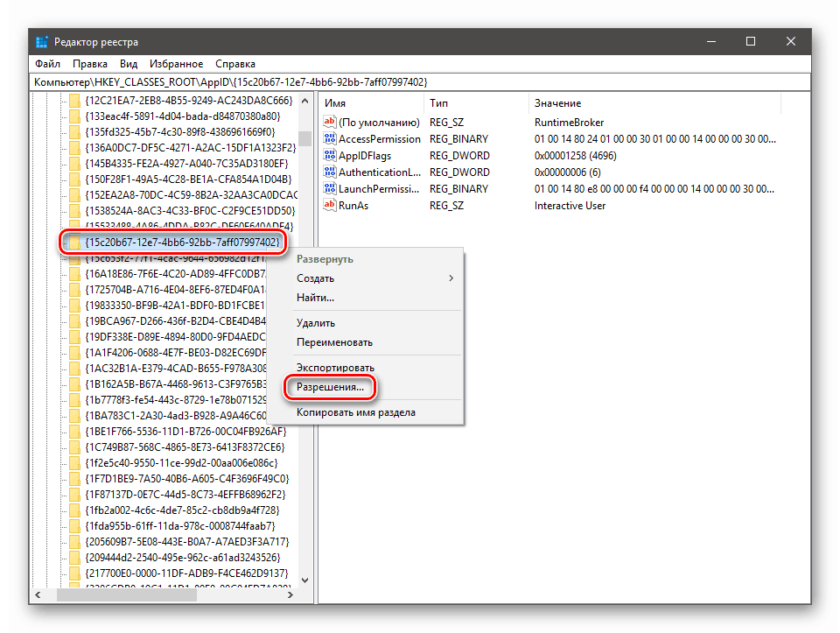This screenshot has width=840, height=633.
Task: Click the folder icon of {1f2e5c40-9550-11ce-99d2-00aa006e086c}
Action: click(x=74, y=462)
